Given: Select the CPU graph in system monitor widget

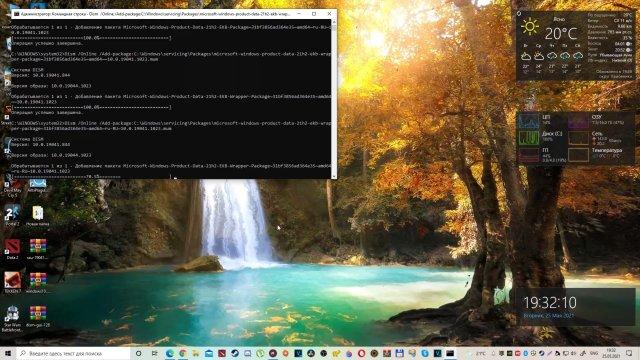Looking at the screenshot, I should pyautogui.click(x=529, y=121).
